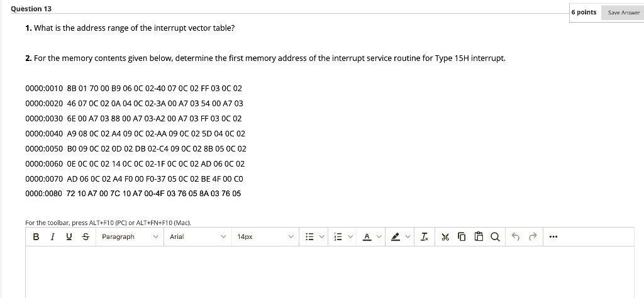
Task: Click memory row 0000:0010
Action: [133, 88]
